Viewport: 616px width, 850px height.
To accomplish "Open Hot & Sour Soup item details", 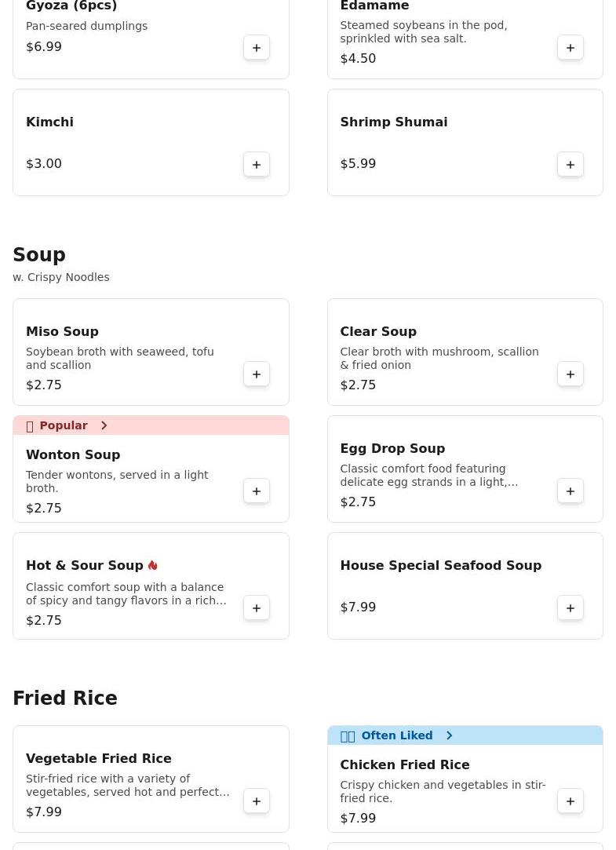I will pos(85,566).
